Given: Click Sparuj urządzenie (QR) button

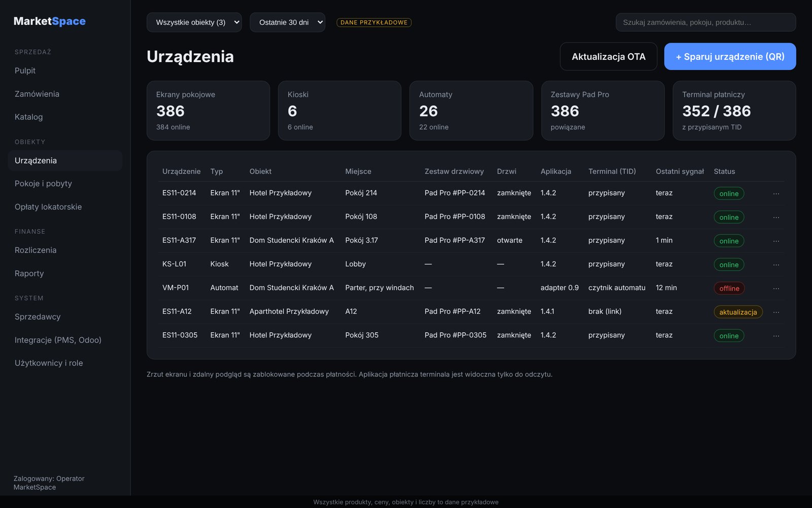Looking at the screenshot, I should [x=730, y=56].
